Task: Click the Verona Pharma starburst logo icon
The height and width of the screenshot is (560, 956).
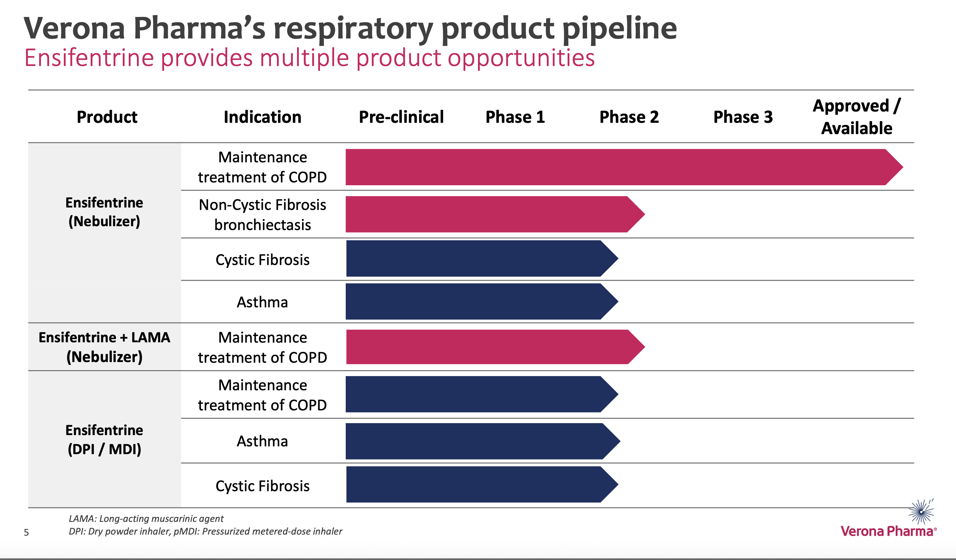Action: pos(921,511)
